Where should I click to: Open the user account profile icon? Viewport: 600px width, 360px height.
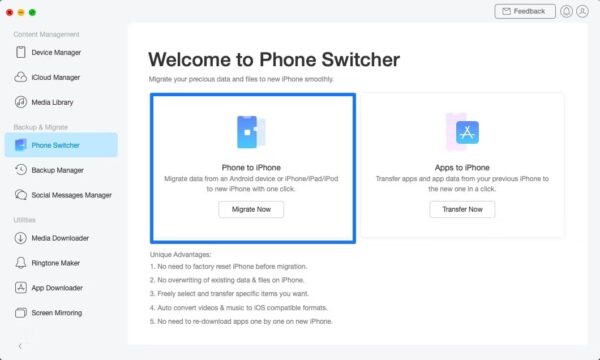[582, 11]
